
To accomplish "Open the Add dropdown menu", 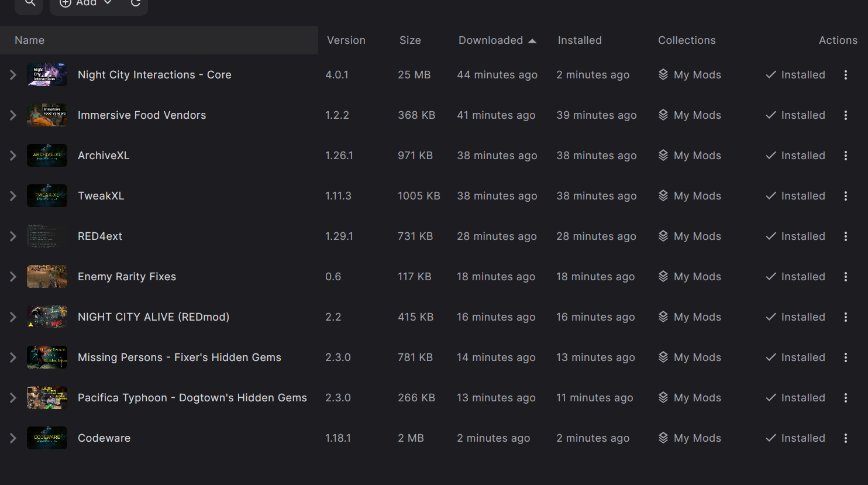I will click(x=85, y=4).
